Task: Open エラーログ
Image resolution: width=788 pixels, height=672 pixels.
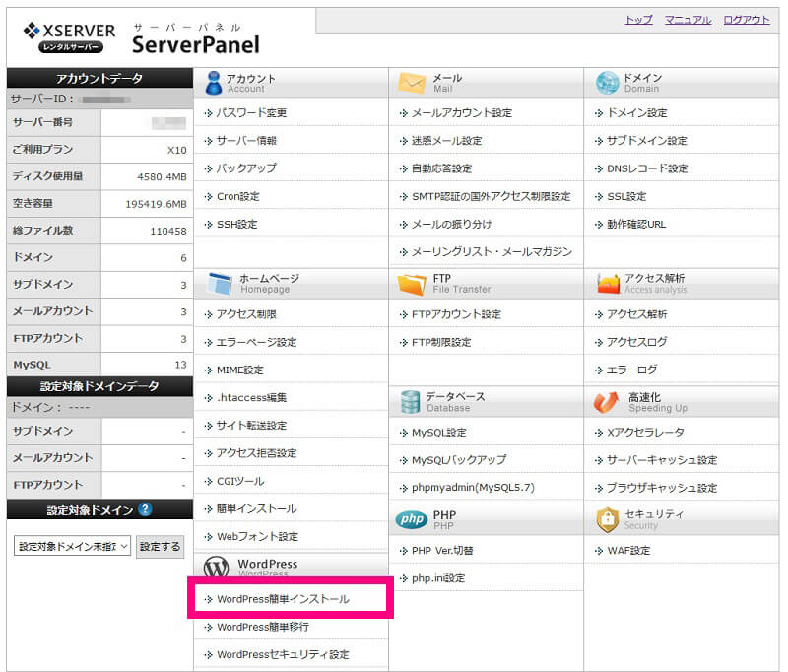Action: click(632, 370)
